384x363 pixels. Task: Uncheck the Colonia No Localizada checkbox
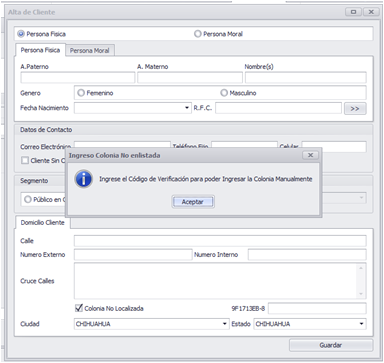click(79, 308)
